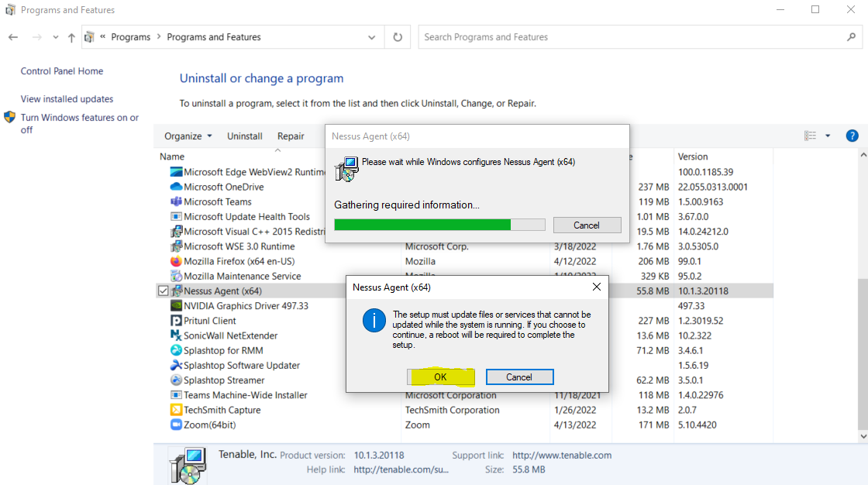
Task: Select the Microsoft WSE 3.0 Runtime icon
Action: click(176, 246)
